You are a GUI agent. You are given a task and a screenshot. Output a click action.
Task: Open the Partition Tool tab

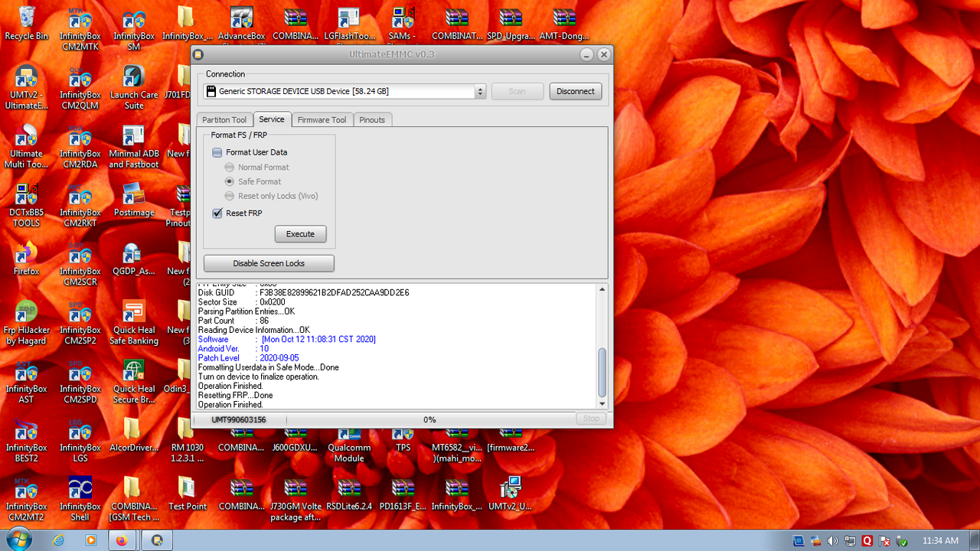click(224, 119)
